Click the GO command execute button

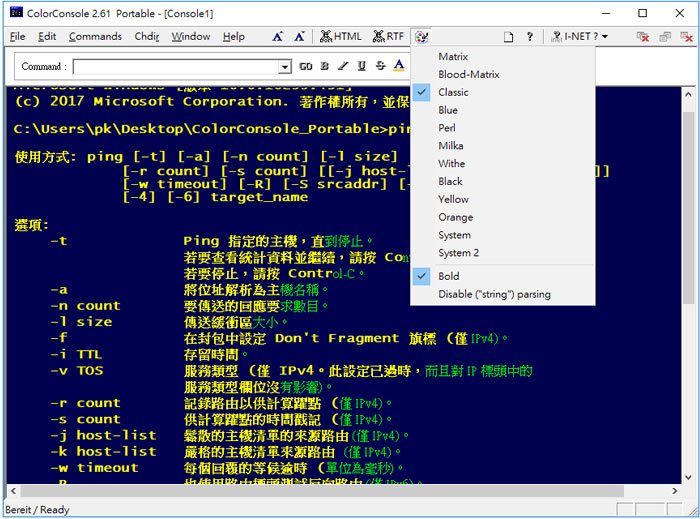(x=307, y=67)
